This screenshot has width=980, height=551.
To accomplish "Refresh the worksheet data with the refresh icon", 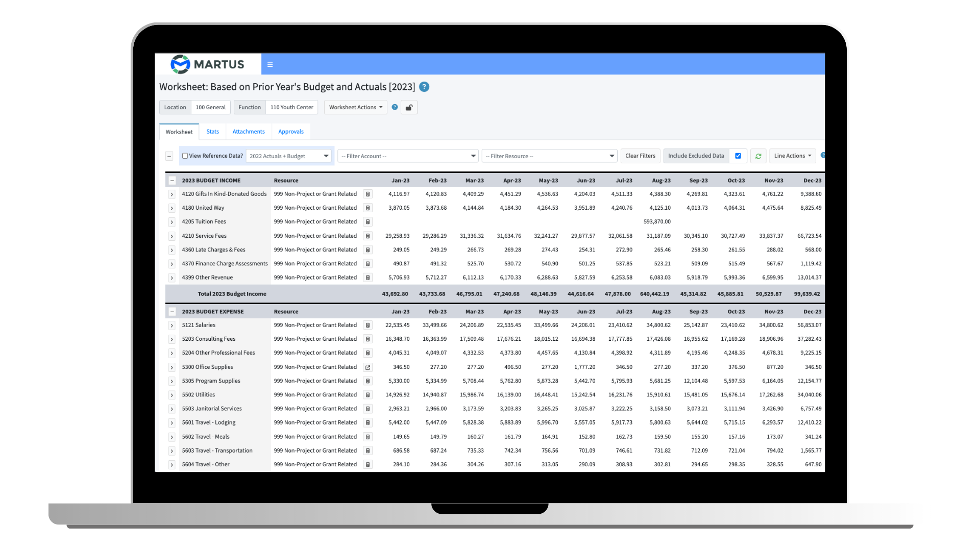I will pos(758,156).
